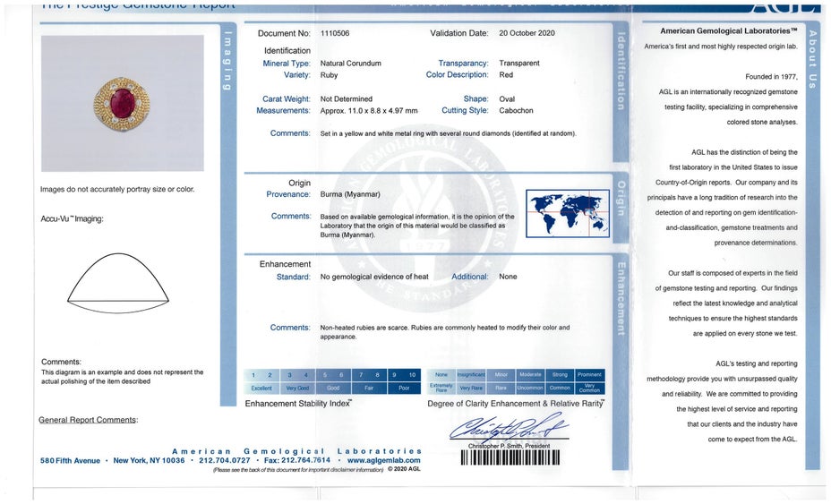
Task: Click the world map origin graphic
Action: [567, 213]
